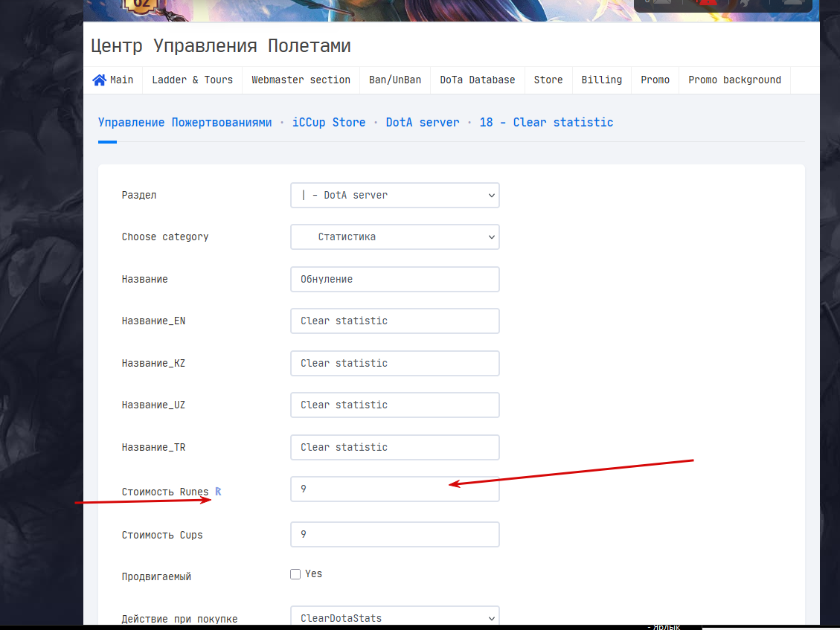840x630 pixels.
Task: Click the Центр Управления Полетами heading
Action: point(221,45)
